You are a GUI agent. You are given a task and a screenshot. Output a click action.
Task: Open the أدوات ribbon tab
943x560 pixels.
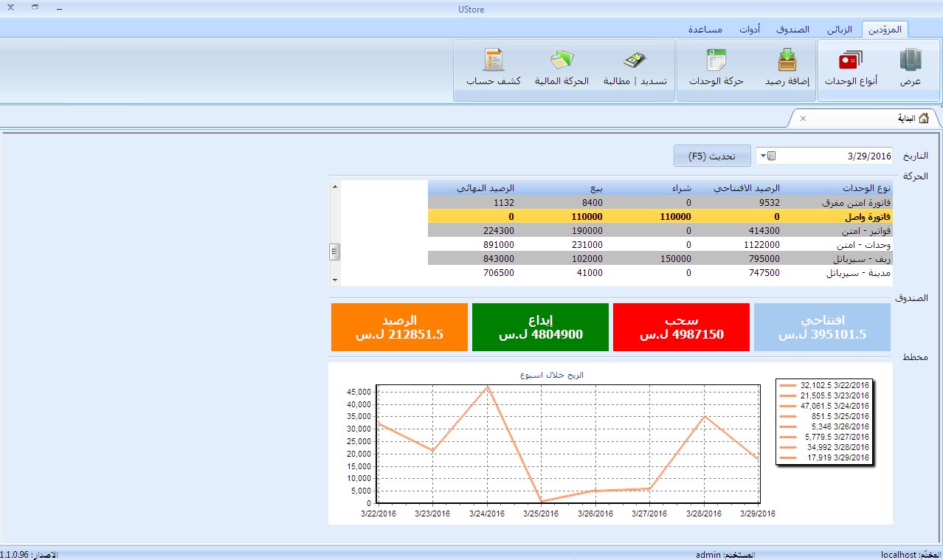coord(750,30)
